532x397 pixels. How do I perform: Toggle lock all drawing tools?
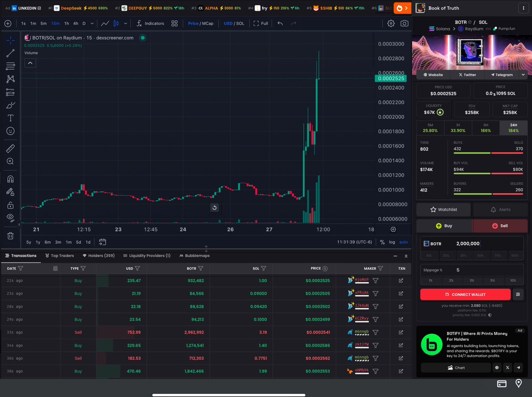pyautogui.click(x=10, y=205)
